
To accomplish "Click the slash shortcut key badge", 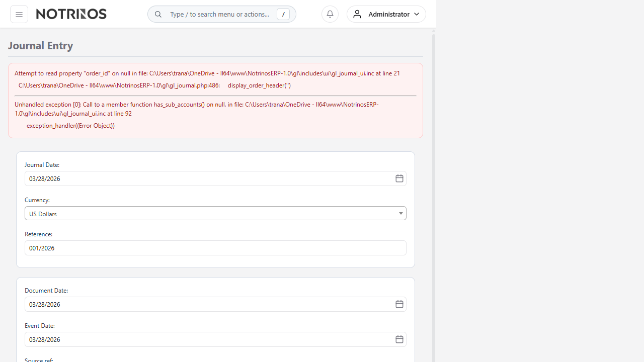I will pyautogui.click(x=283, y=15).
